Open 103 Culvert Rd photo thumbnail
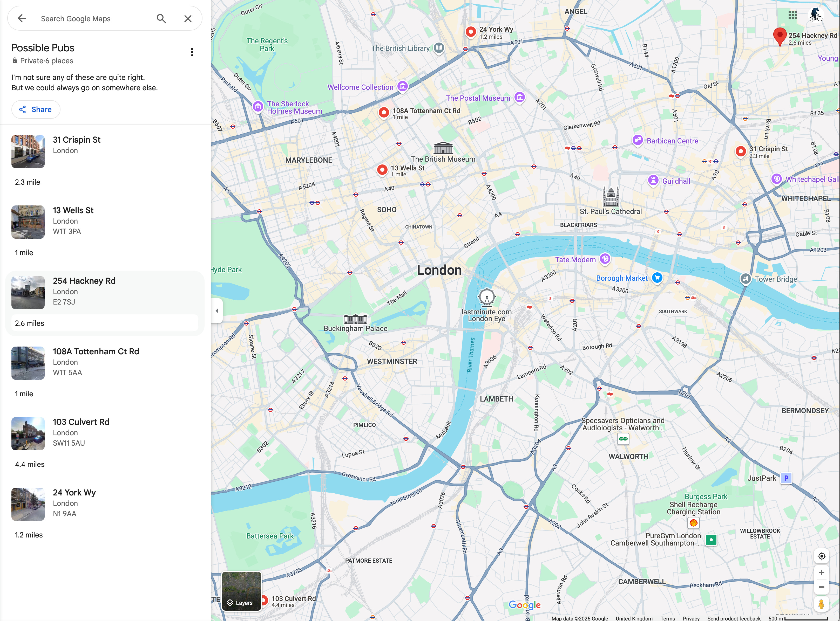 tap(28, 434)
